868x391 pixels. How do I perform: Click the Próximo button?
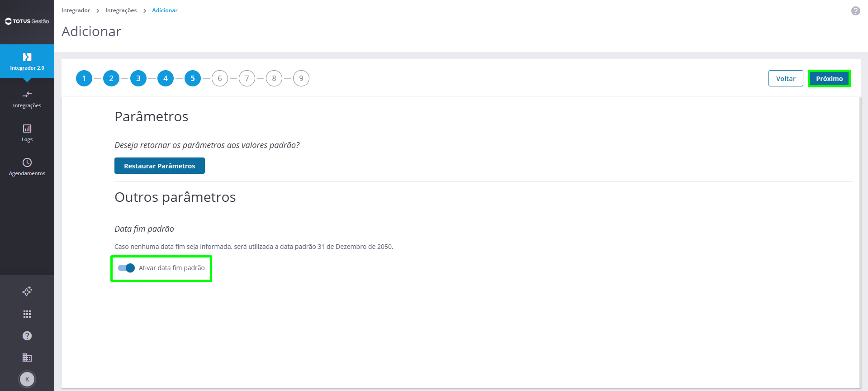(830, 78)
